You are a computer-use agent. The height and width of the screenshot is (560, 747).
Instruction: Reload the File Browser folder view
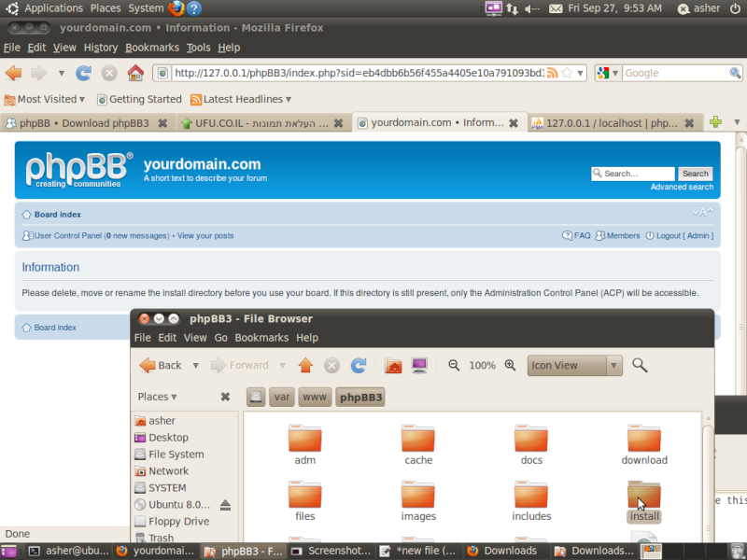click(359, 365)
